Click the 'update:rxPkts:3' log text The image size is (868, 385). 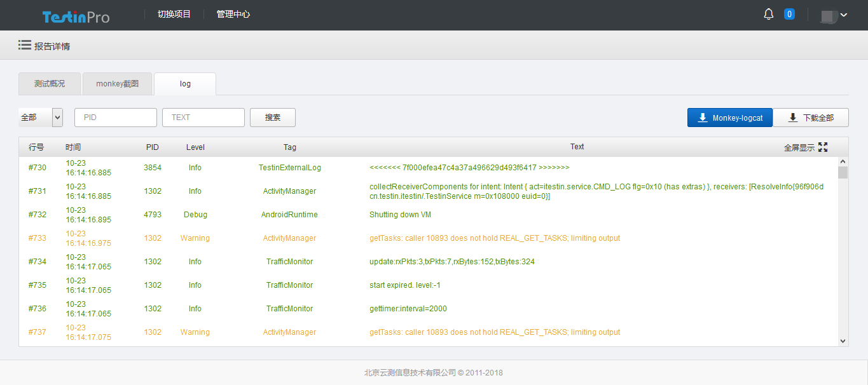coord(452,262)
